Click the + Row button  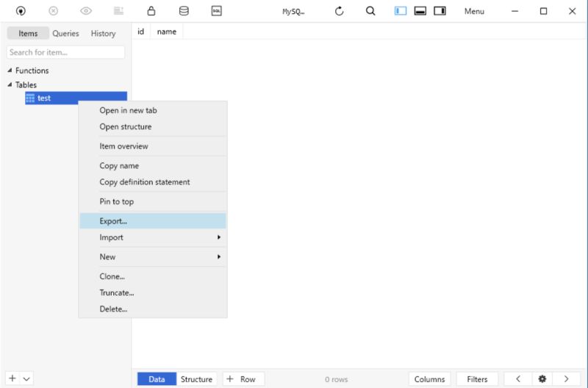tap(244, 379)
